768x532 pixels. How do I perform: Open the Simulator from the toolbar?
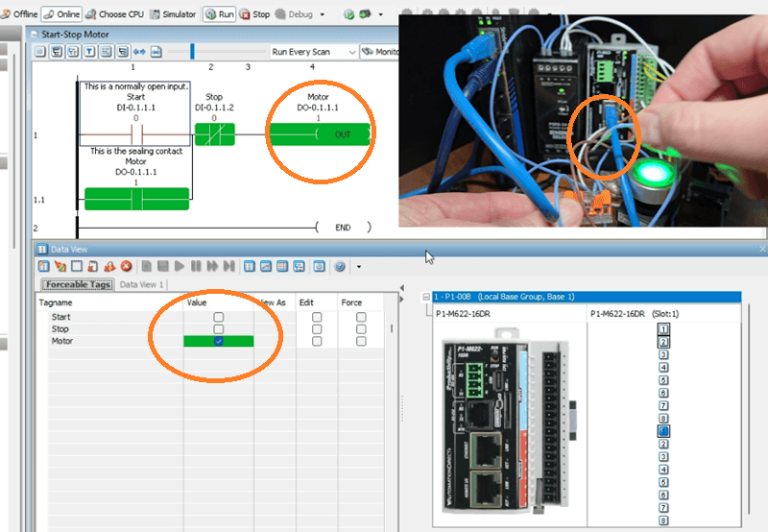click(173, 14)
